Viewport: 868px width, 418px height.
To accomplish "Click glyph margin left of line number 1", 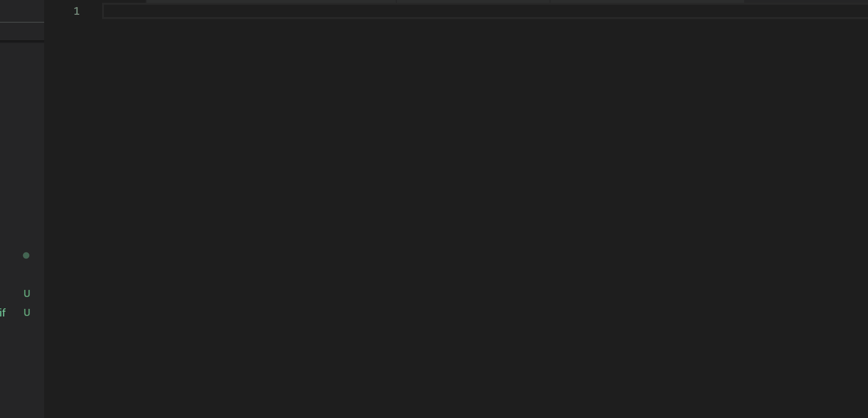I will tap(57, 11).
